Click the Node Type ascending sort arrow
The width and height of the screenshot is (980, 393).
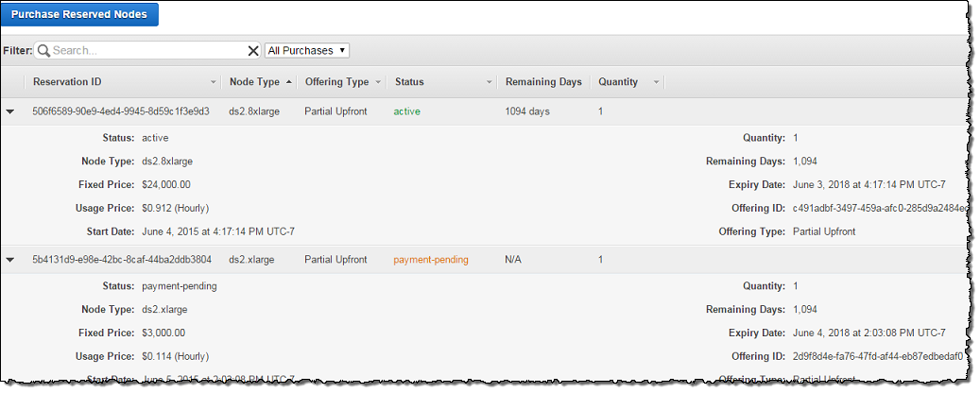288,82
